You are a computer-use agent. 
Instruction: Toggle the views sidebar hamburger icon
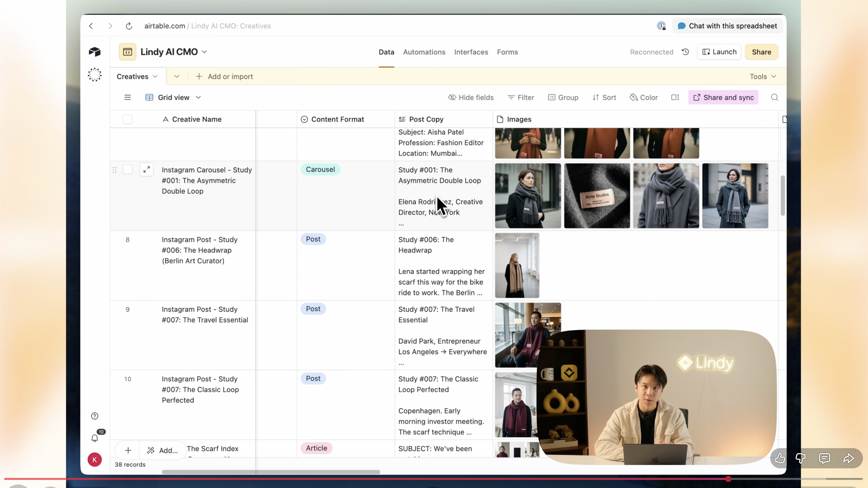click(x=127, y=97)
